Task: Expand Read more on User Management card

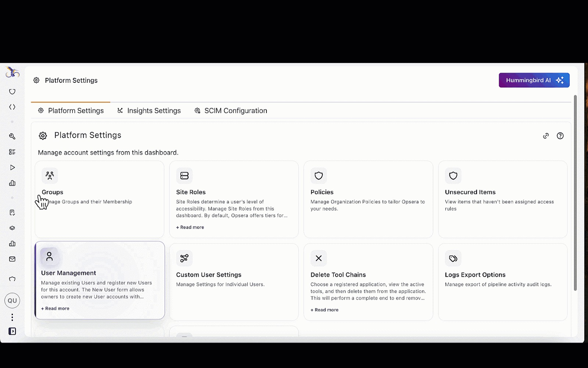Action: (55, 308)
